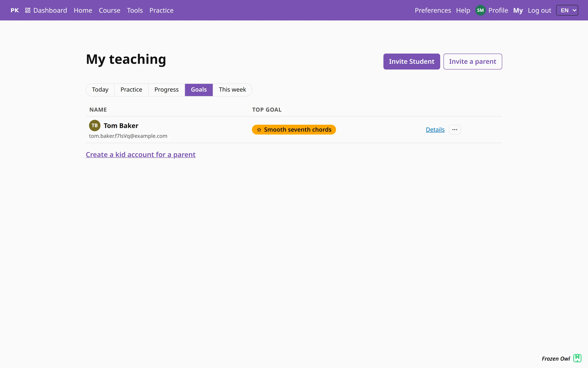Open the Profile link
The height and width of the screenshot is (368, 588).
point(498,10)
